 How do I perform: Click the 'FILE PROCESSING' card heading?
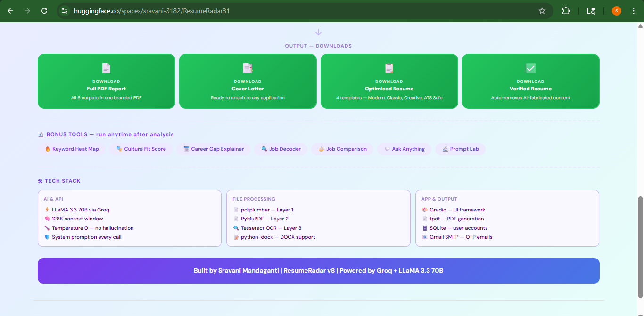tap(254, 199)
